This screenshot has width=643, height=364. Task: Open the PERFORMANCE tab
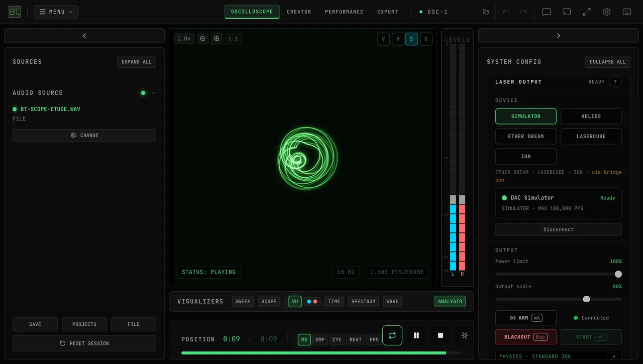(344, 12)
